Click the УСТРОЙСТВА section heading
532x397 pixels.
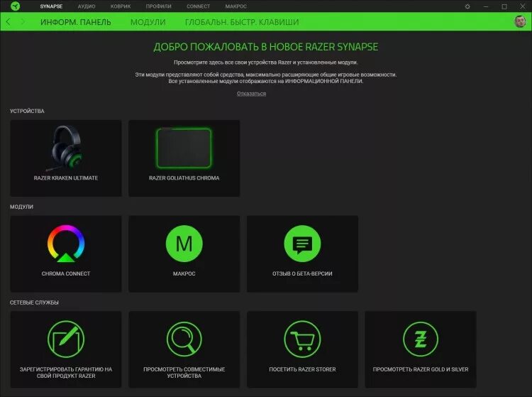pyautogui.click(x=27, y=111)
